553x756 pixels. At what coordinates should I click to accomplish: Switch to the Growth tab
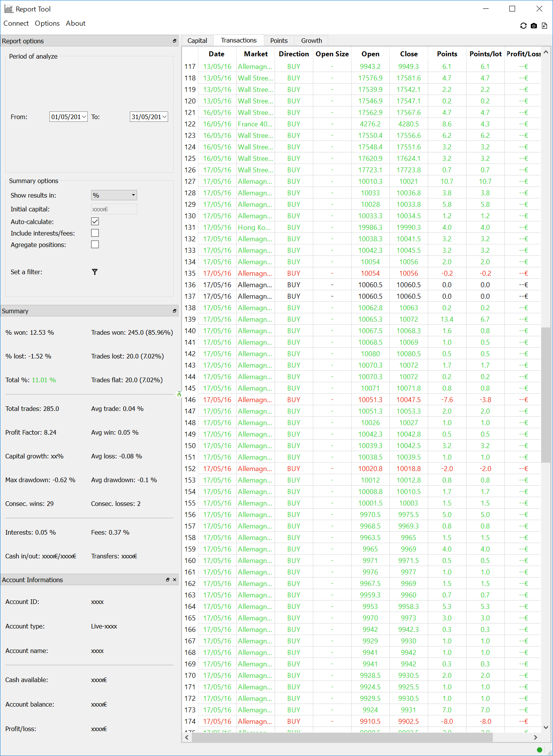tap(311, 41)
